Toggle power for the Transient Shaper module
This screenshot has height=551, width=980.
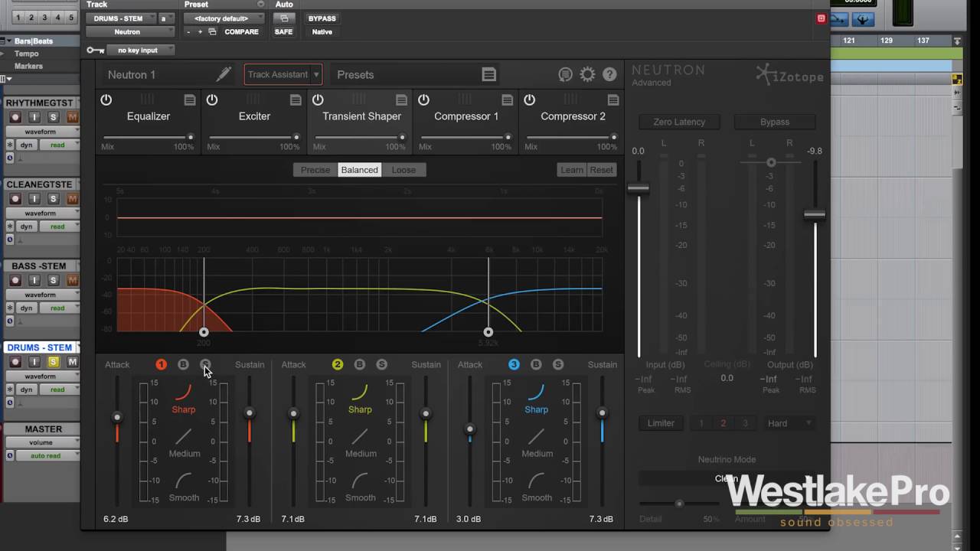[x=318, y=100]
